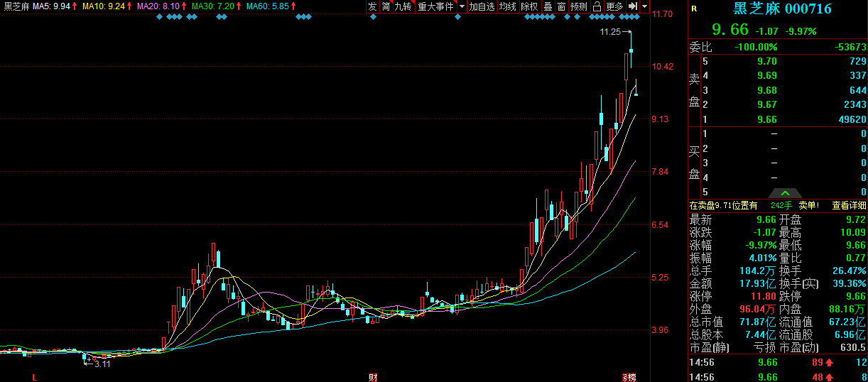This screenshot has width=868, height=382.
Task: Click the lock icon in chart toolbar
Action: pos(597,6)
